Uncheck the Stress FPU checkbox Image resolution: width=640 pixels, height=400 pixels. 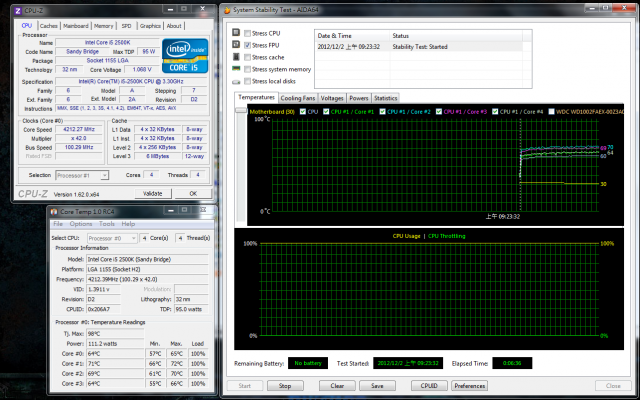[x=247, y=45]
